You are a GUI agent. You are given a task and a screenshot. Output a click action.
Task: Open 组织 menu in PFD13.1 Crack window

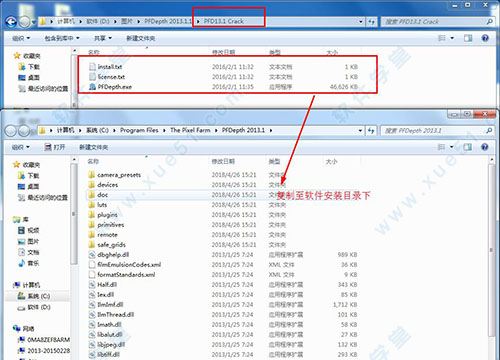coord(21,38)
